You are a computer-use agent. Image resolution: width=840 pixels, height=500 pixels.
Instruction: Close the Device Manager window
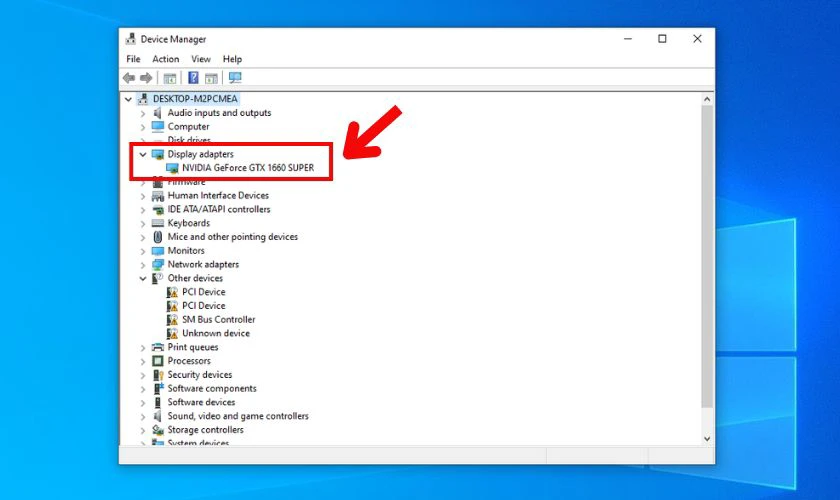697,39
